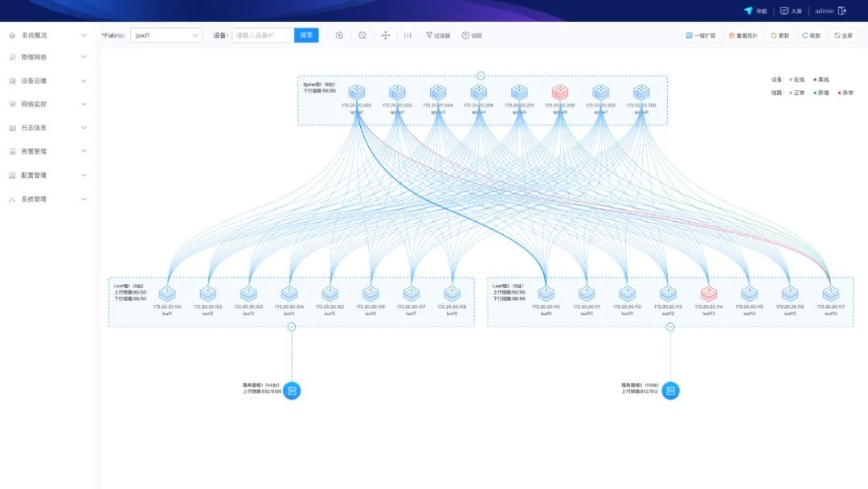The width and height of the screenshot is (868, 489).
Task: Select the pan/move canvas tool icon
Action: (385, 35)
